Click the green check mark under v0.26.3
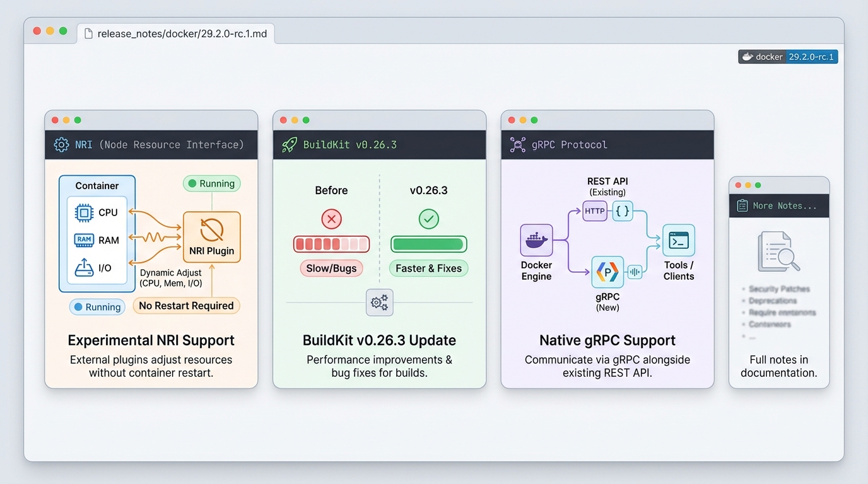The width and height of the screenshot is (868, 484). click(x=428, y=219)
